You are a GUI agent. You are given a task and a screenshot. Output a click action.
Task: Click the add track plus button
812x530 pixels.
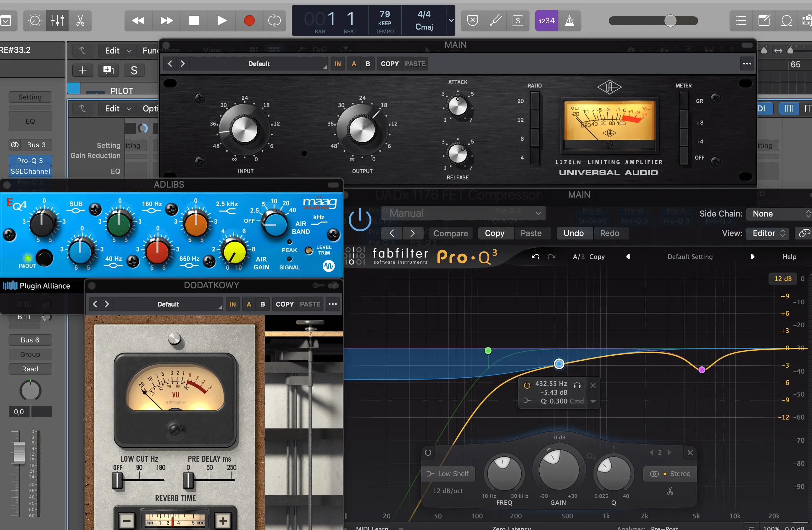[83, 70]
